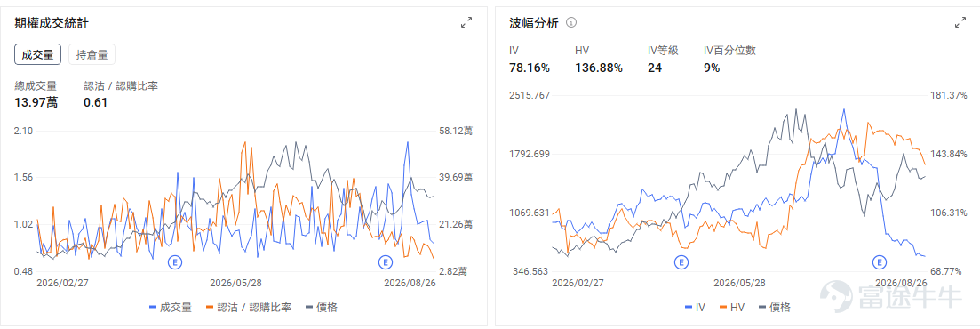
Task: Click the 1.56 ratio axis label
Action: pyautogui.click(x=24, y=178)
